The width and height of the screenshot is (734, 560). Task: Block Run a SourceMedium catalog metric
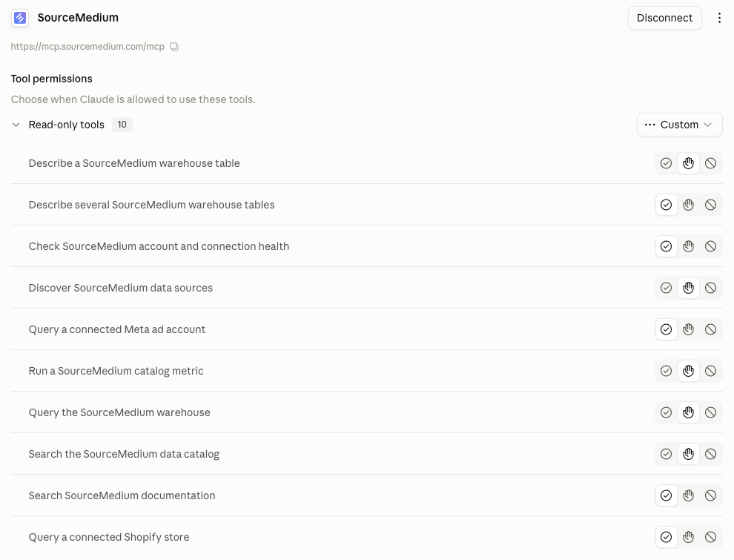[x=710, y=372]
